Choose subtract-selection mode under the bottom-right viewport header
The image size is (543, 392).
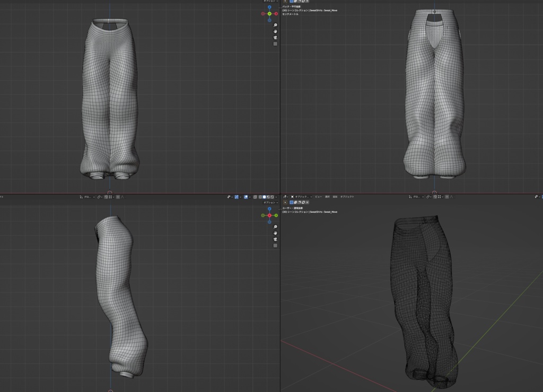[299, 202]
